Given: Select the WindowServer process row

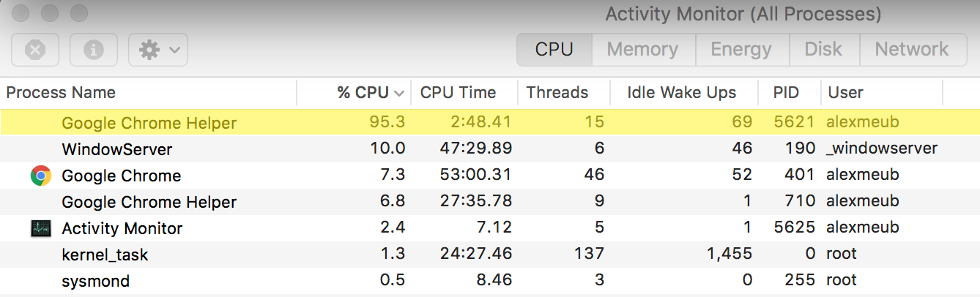Looking at the screenshot, I should point(490,148).
